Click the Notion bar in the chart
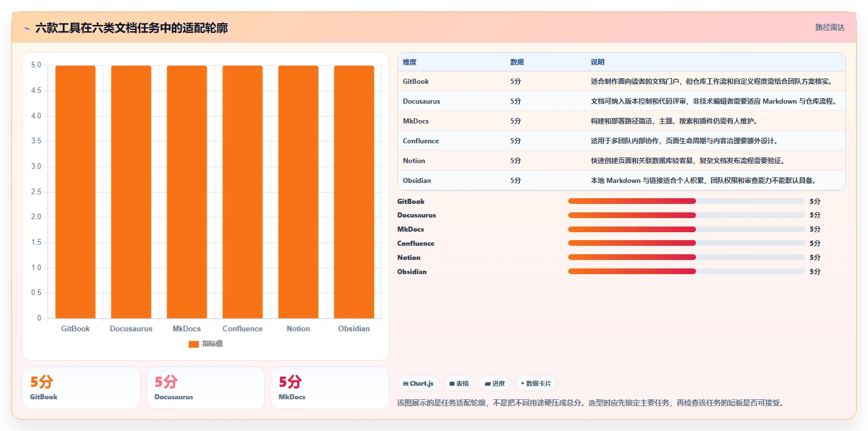868x431 pixels. (298, 192)
